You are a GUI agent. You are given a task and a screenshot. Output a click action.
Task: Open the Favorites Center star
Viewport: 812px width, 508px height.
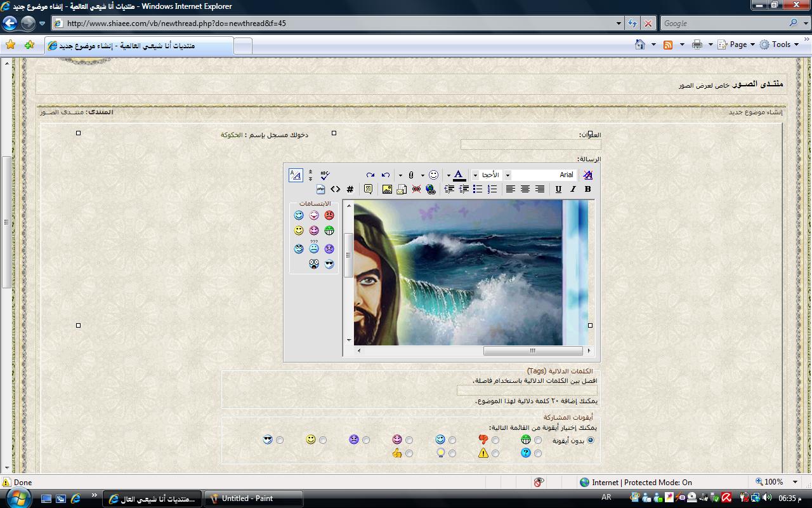click(x=10, y=45)
